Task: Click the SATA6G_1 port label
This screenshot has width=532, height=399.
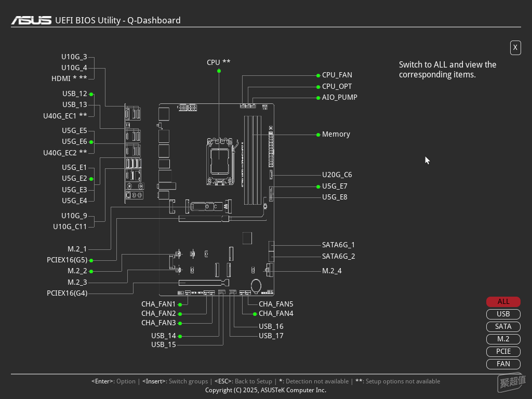Action: [338, 245]
